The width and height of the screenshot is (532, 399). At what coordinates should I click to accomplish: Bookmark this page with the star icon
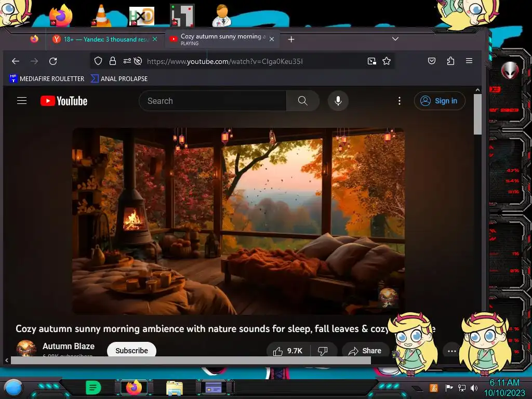[387, 61]
